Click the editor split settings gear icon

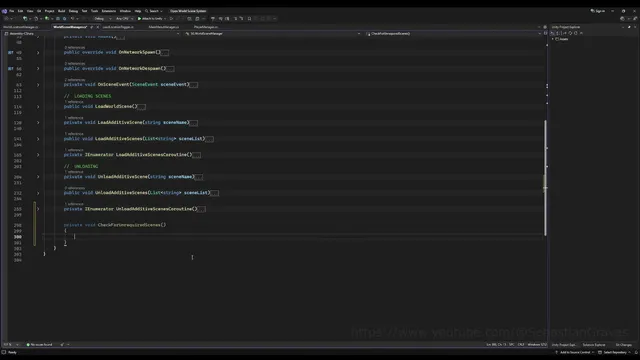coord(545,27)
